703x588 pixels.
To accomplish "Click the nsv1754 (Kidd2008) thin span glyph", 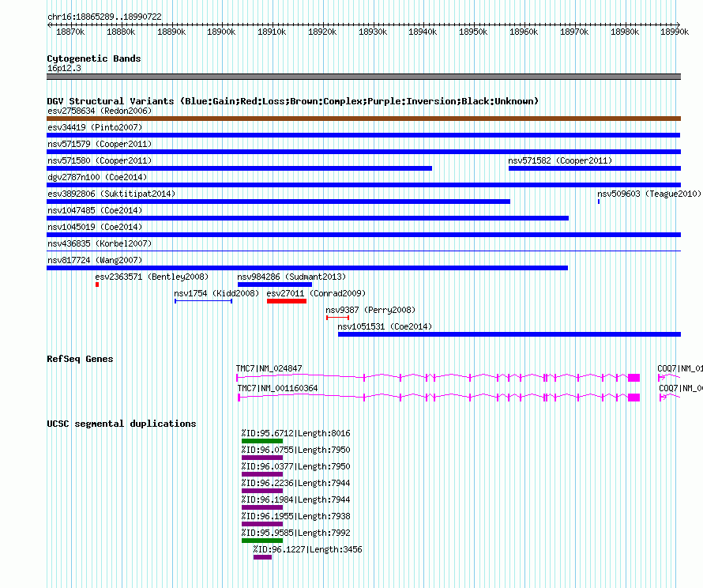I will coord(203,301).
